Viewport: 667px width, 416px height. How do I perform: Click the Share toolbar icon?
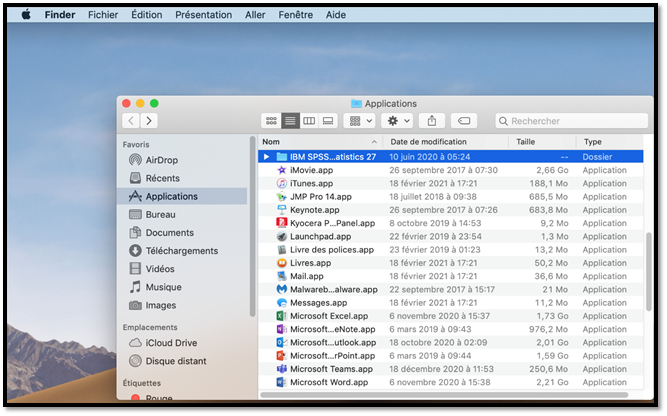click(x=432, y=121)
